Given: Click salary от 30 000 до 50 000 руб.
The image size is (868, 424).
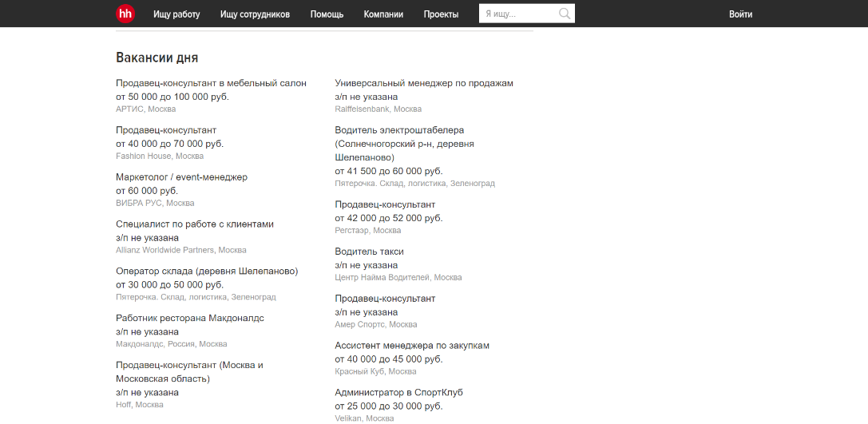Looking at the screenshot, I should tap(170, 285).
